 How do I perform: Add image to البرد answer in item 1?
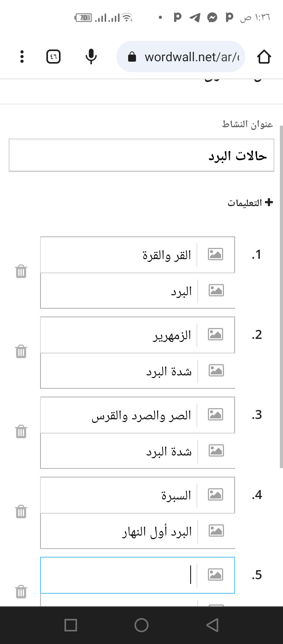click(x=216, y=291)
